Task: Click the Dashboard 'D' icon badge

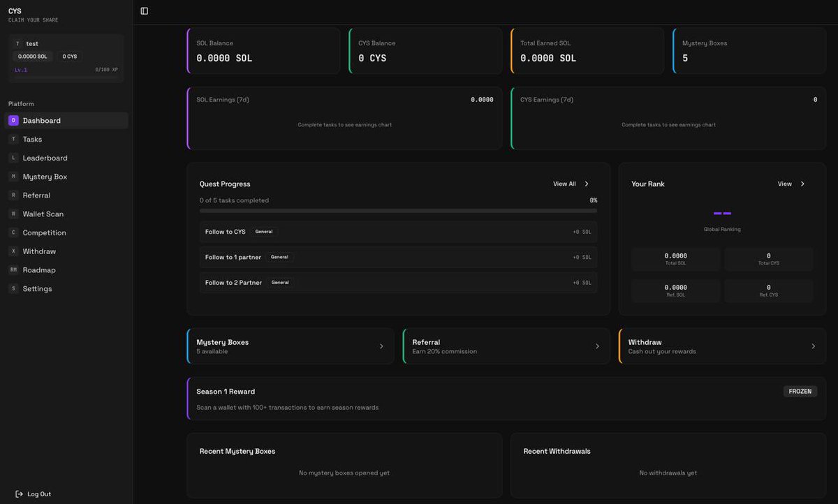Action: pos(13,120)
